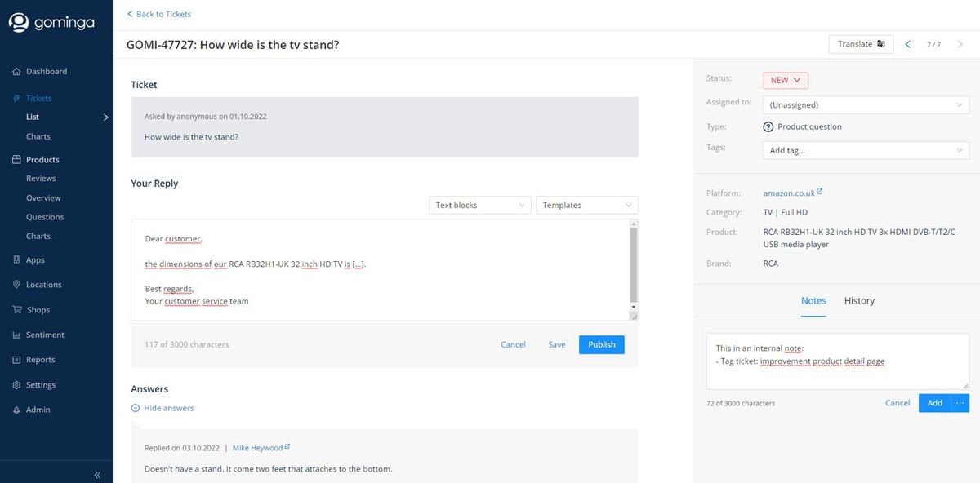Viewport: 980px width, 483px height.
Task: Click the reply editor scrollbar
Action: 633,265
